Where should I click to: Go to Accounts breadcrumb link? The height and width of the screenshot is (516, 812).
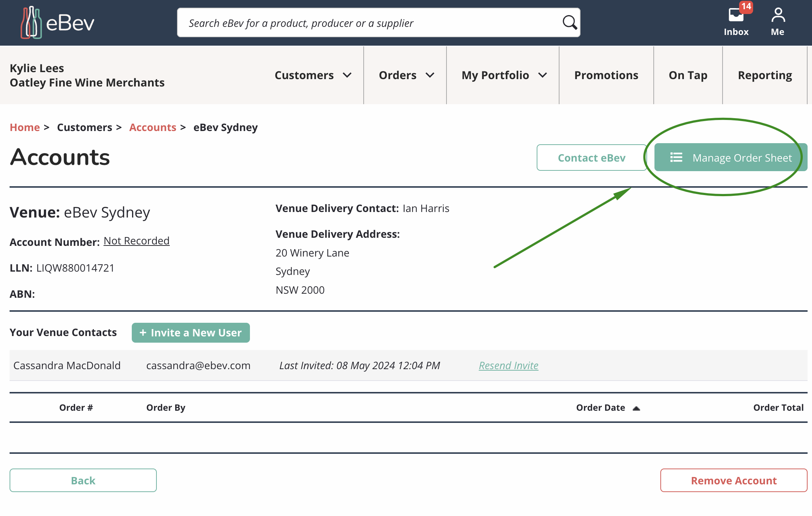pyautogui.click(x=153, y=127)
